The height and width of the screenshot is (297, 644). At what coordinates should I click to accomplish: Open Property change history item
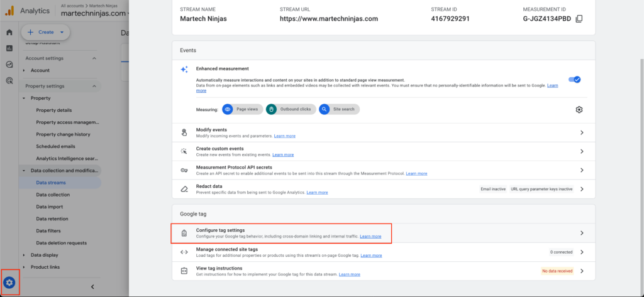coord(64,134)
